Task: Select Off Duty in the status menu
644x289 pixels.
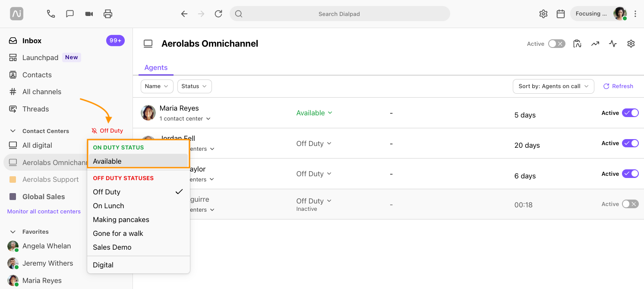Action: point(138,192)
